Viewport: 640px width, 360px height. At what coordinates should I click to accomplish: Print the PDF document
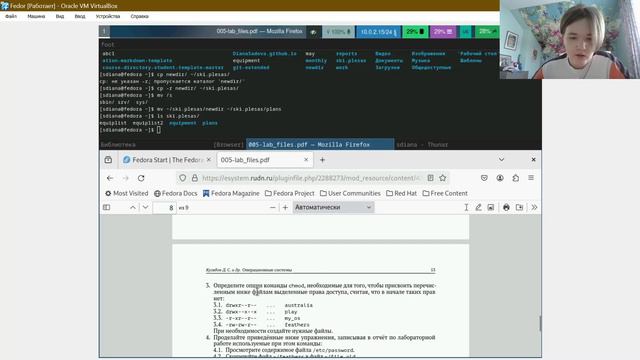[x=506, y=207]
